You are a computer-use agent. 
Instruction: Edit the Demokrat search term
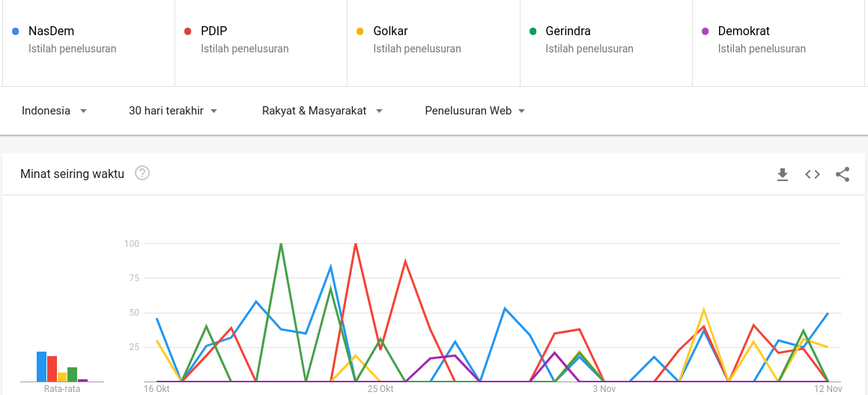[744, 31]
